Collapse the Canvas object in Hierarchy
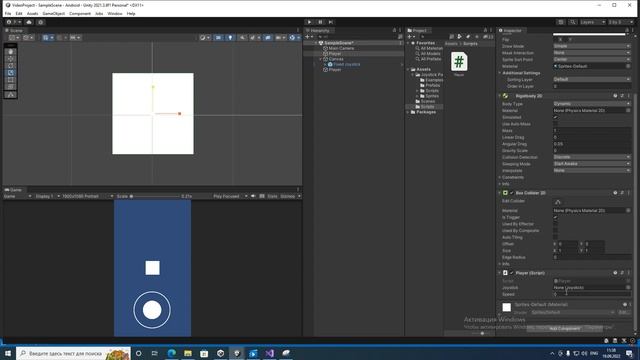 point(320,59)
